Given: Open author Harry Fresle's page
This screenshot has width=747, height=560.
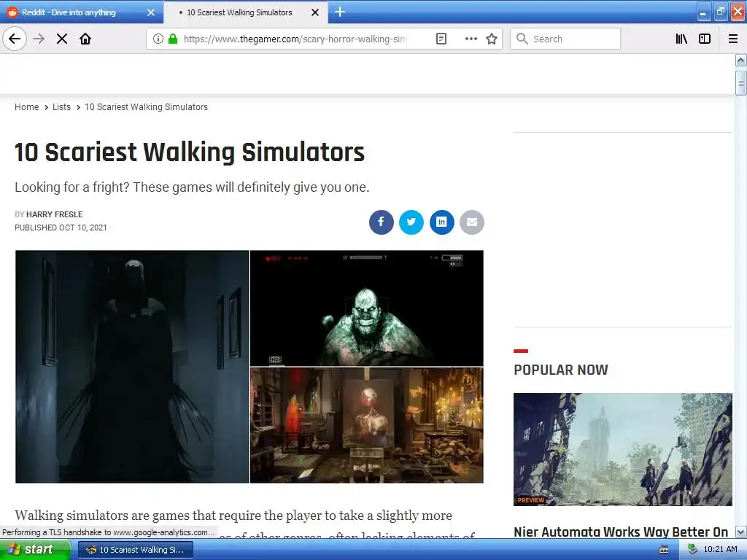Looking at the screenshot, I should coord(54,214).
